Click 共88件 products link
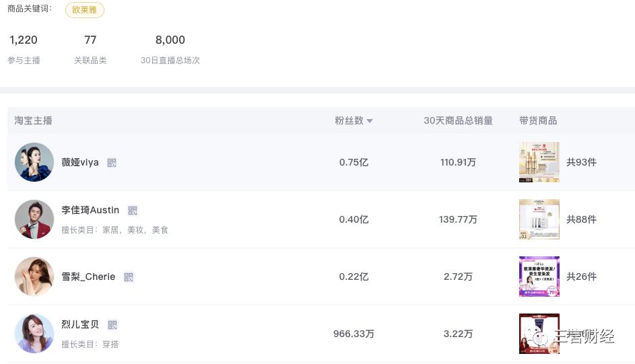635x364 pixels. click(581, 219)
